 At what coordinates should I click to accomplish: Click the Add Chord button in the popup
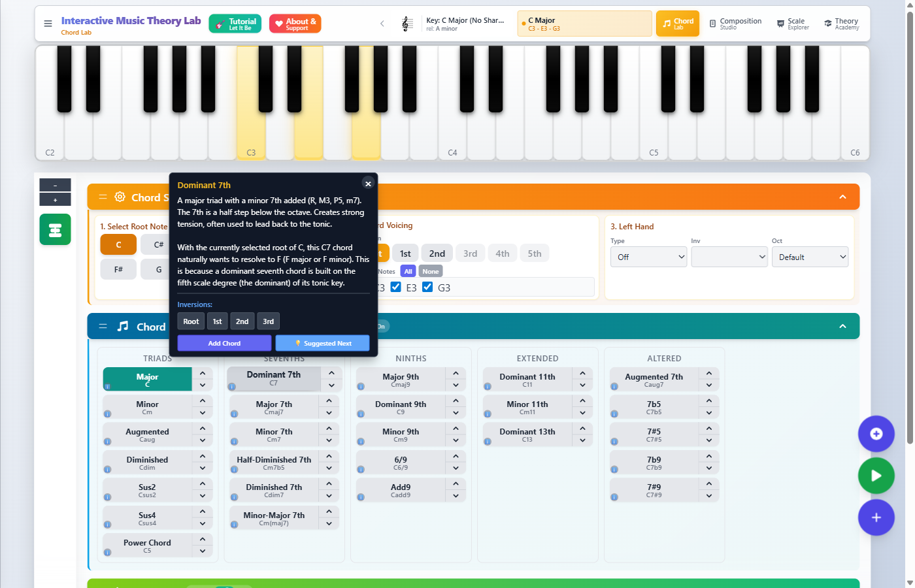(224, 342)
